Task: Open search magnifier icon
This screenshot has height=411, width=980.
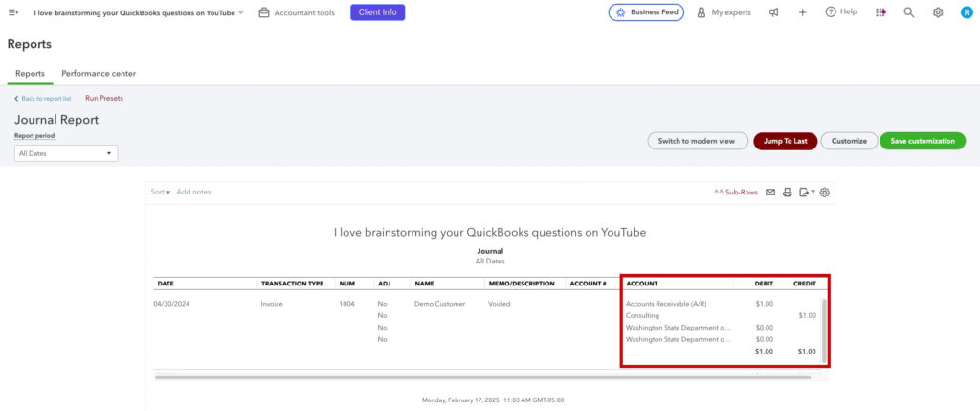Action: coord(909,12)
